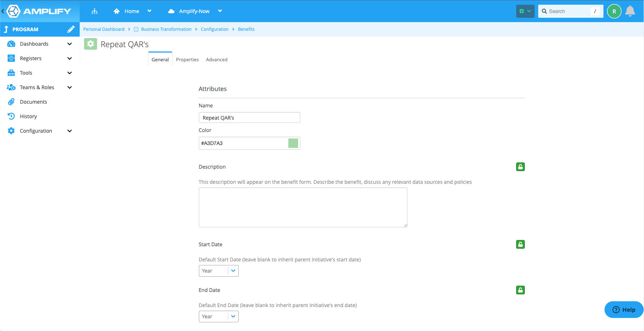The height and width of the screenshot is (331, 644).
Task: Click the Repeat QAR's gear icon
Action: tap(90, 44)
